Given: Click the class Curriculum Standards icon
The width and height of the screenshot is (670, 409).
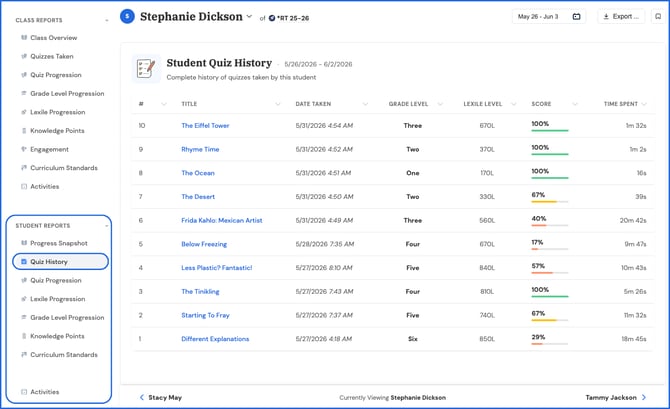Looking at the screenshot, I should tap(24, 168).
